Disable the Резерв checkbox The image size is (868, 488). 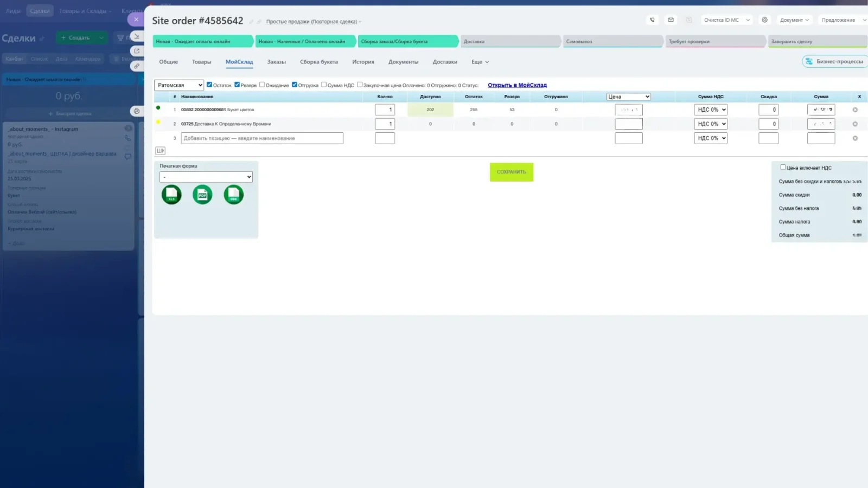tap(237, 85)
